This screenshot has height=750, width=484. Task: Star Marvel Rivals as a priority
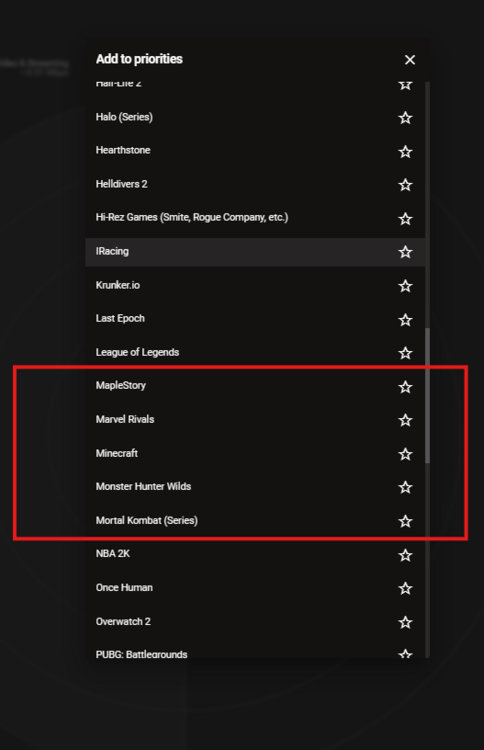click(405, 420)
